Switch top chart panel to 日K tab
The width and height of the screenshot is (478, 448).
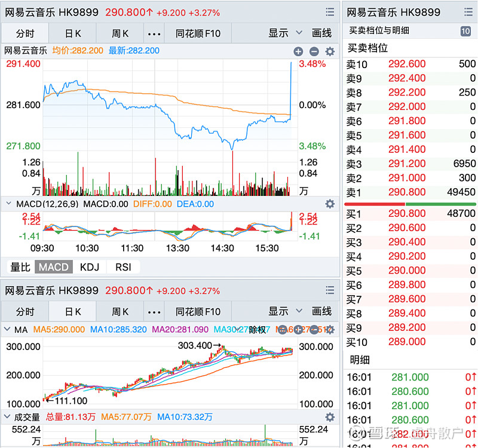(73, 33)
